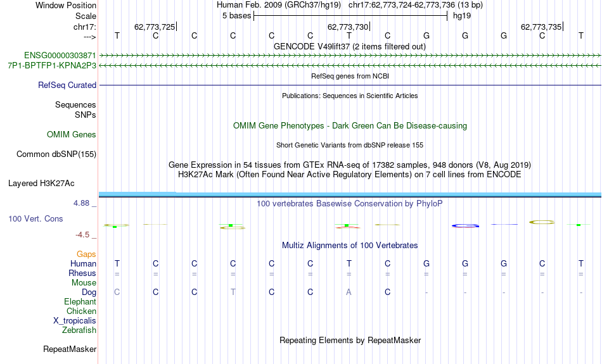Viewport: 602px width, 364px height.
Task: Click the 62,773,735 position marker
Action: (x=541, y=27)
